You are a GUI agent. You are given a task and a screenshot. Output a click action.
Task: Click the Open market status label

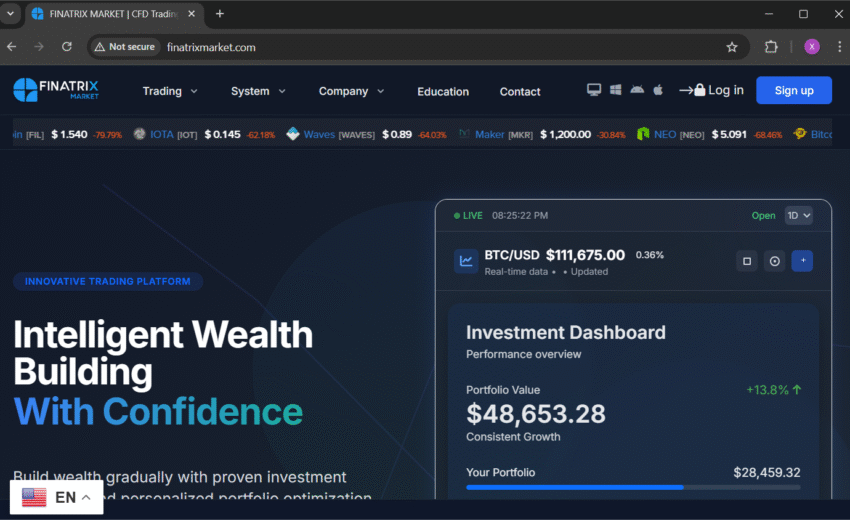point(763,215)
